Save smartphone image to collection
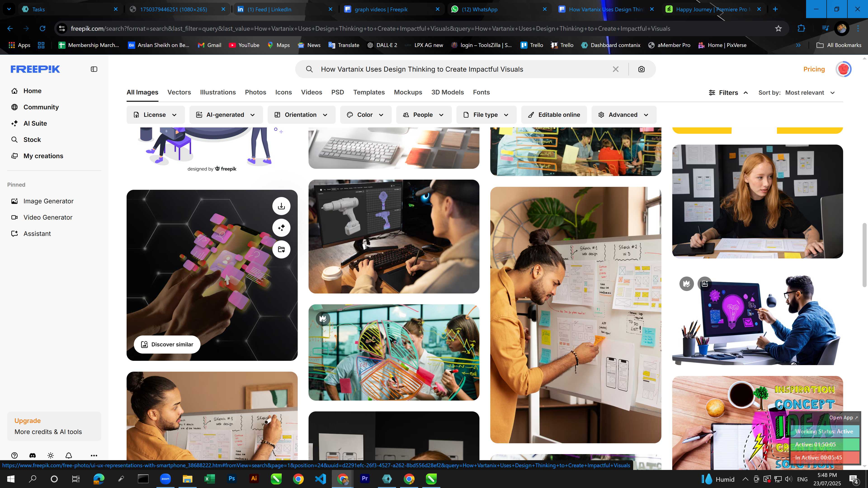Screen dimensions: 868x488 pyautogui.click(x=281, y=250)
